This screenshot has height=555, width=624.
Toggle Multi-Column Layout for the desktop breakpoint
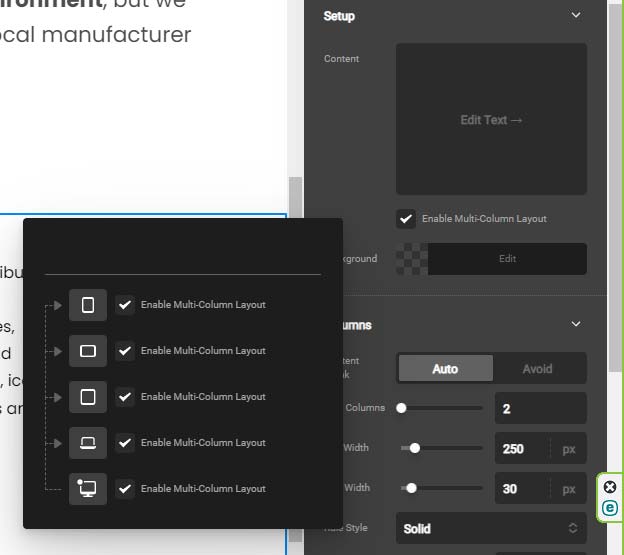(125, 489)
